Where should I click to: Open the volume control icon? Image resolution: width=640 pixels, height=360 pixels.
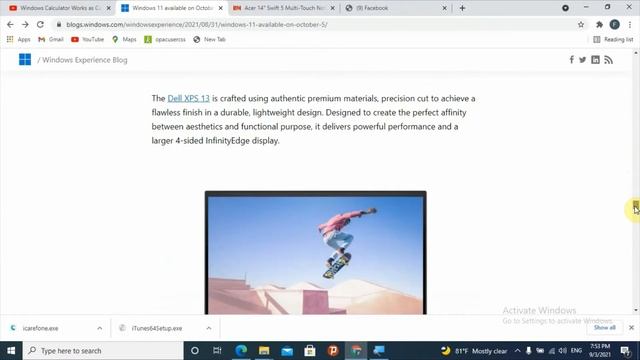[x=563, y=351]
